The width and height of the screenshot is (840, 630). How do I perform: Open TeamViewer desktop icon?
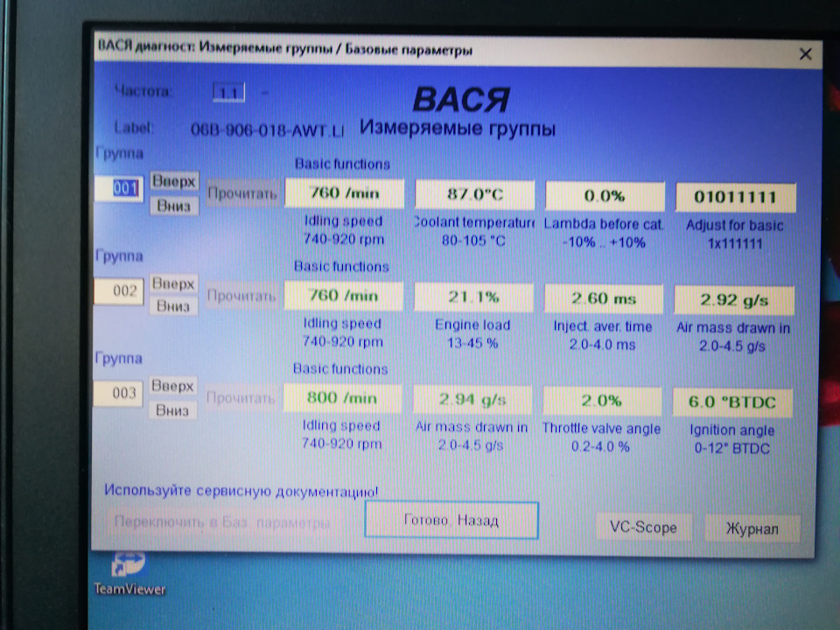[129, 574]
